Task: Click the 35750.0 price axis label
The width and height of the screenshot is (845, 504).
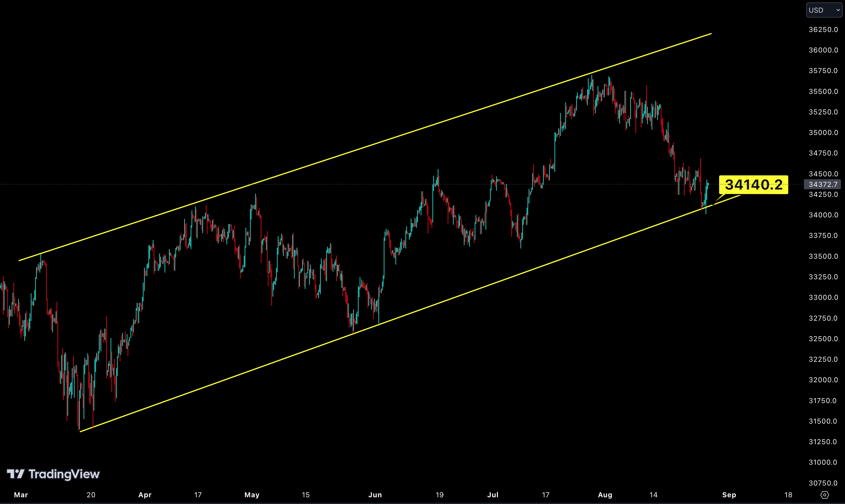Action: pyautogui.click(x=823, y=71)
